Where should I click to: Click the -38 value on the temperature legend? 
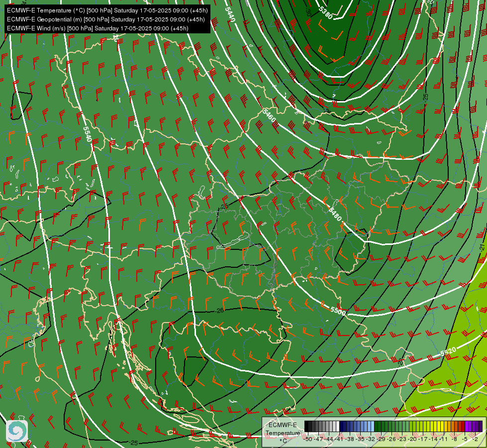pos(350,439)
